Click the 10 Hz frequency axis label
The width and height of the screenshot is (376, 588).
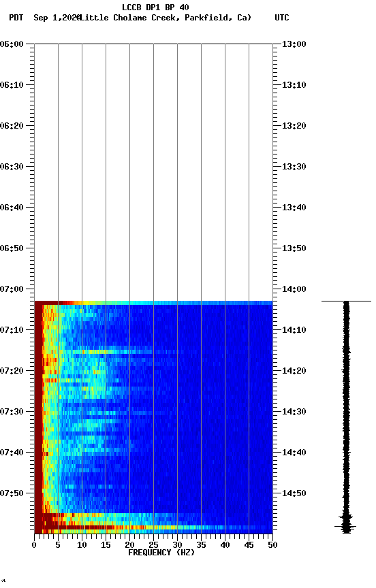click(x=82, y=545)
